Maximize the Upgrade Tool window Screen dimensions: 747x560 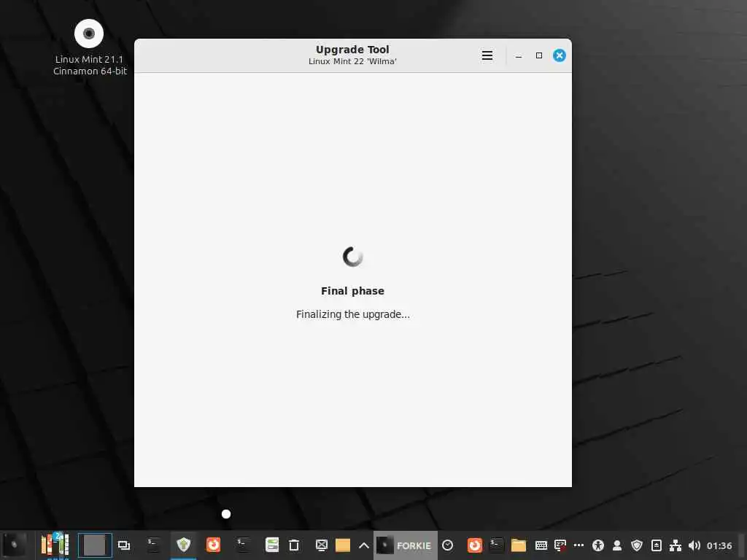[539, 55]
